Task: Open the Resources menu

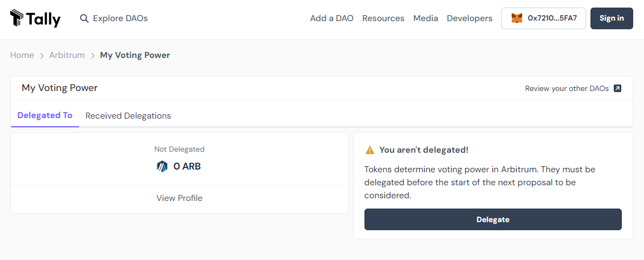Action: click(383, 18)
